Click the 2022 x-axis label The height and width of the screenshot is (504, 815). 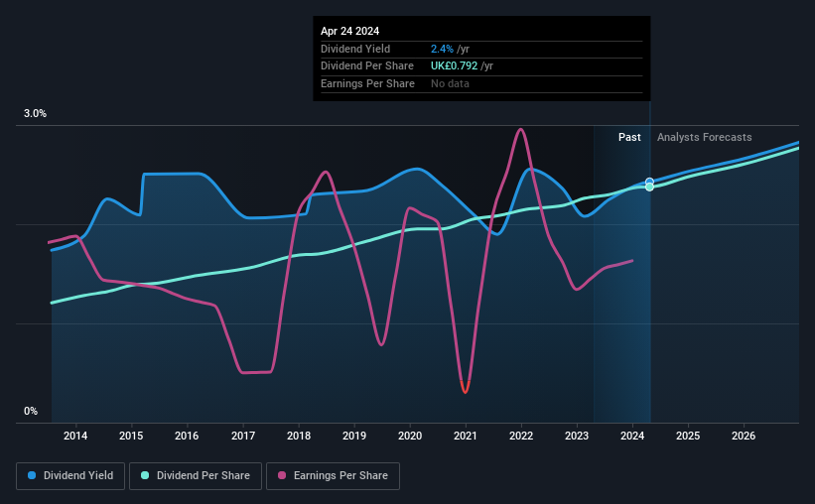[x=521, y=436]
